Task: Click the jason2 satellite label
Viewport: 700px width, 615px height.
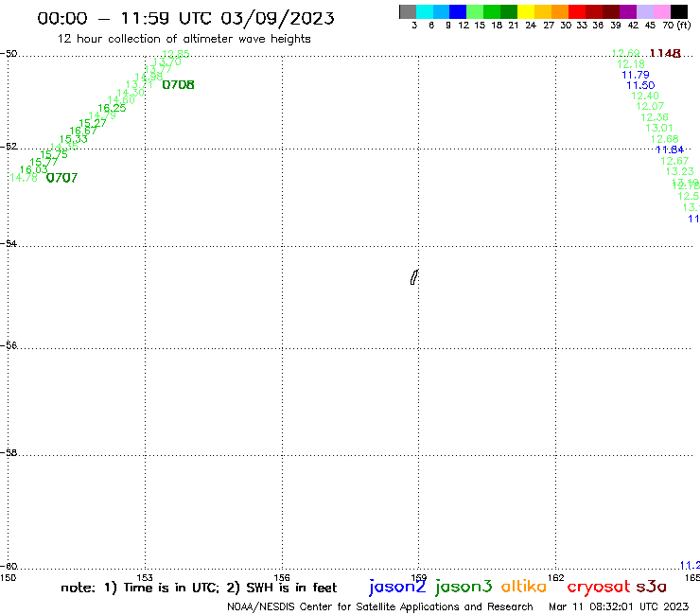Action: click(397, 587)
